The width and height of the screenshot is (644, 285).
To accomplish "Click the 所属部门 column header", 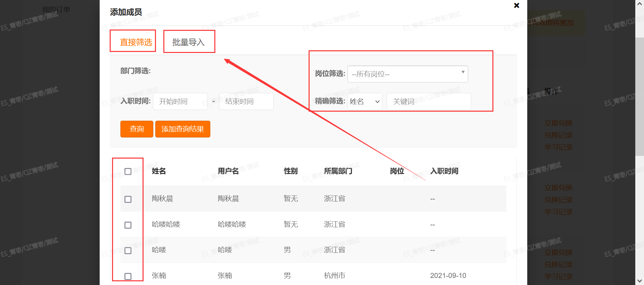I will pos(338,171).
